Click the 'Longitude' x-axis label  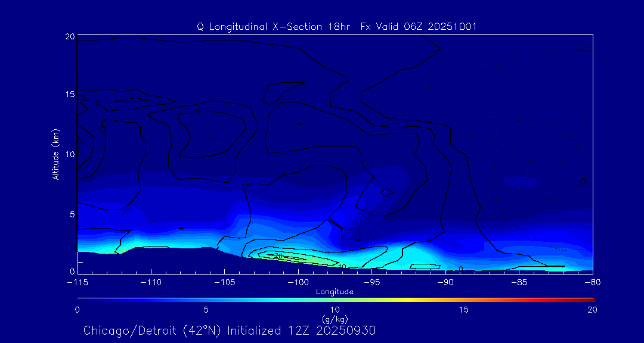[335, 292]
